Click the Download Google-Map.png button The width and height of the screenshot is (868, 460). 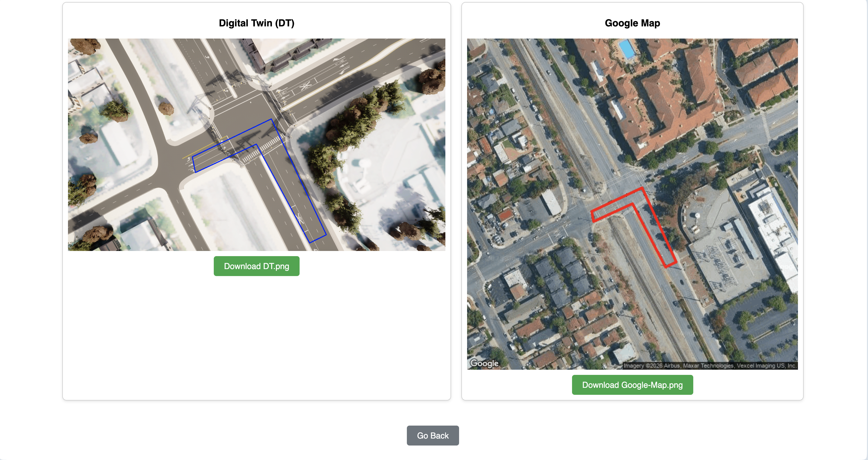coord(632,384)
